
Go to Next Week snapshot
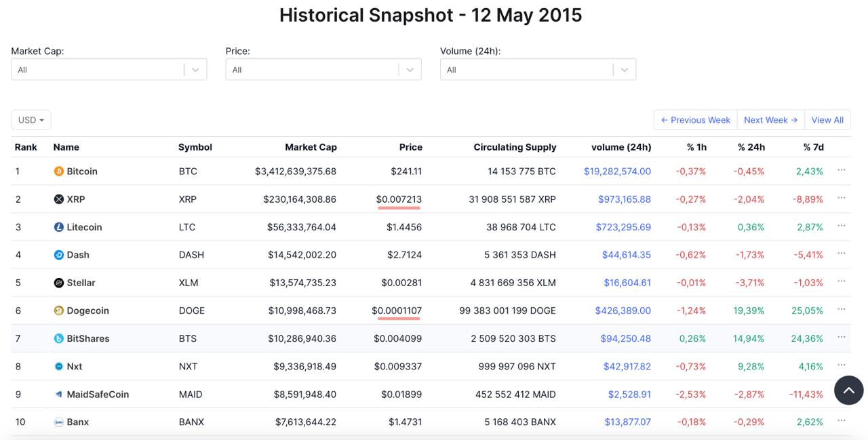(x=770, y=120)
